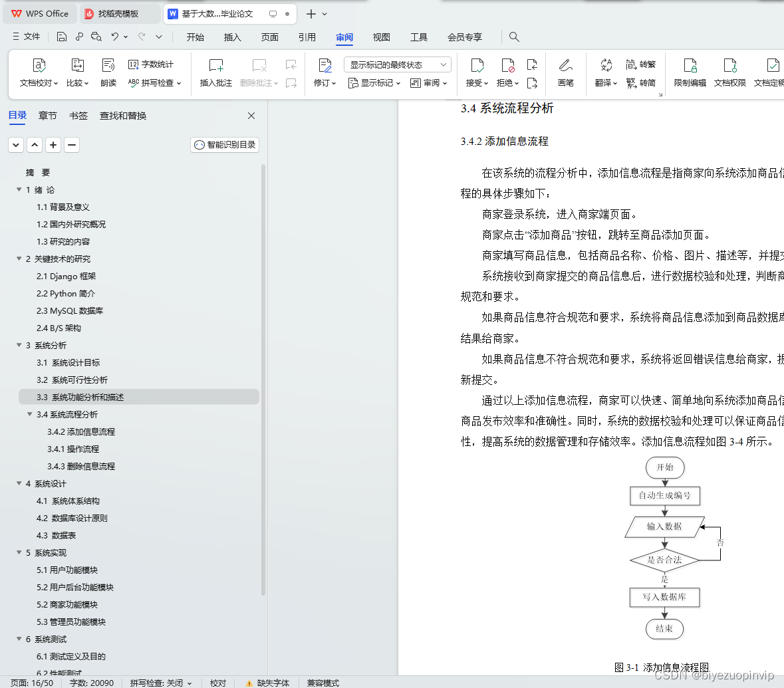Collapse chapter 2 关键技术的研究
The image size is (784, 688).
19,259
